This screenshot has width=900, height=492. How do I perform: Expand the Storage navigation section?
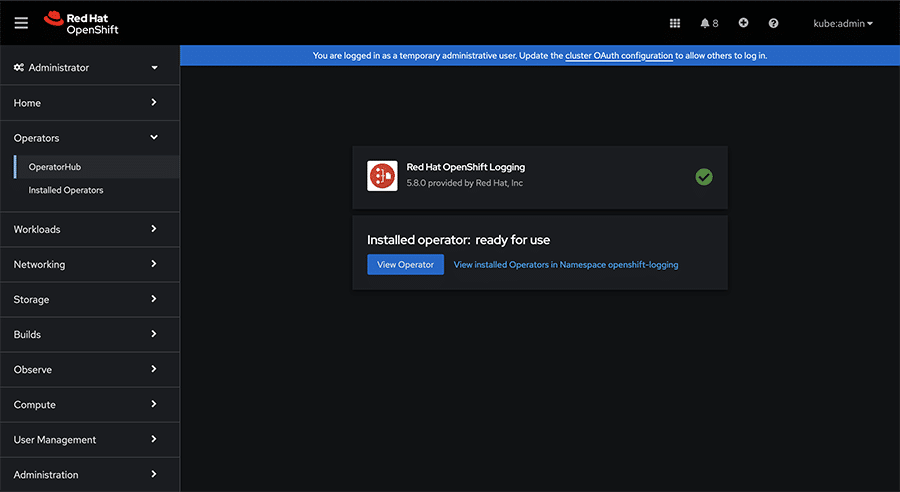pos(90,299)
